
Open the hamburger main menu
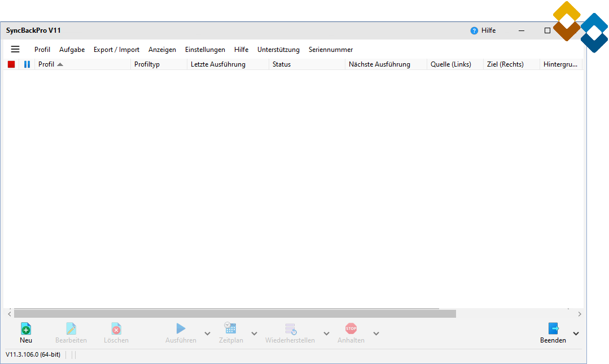click(15, 49)
